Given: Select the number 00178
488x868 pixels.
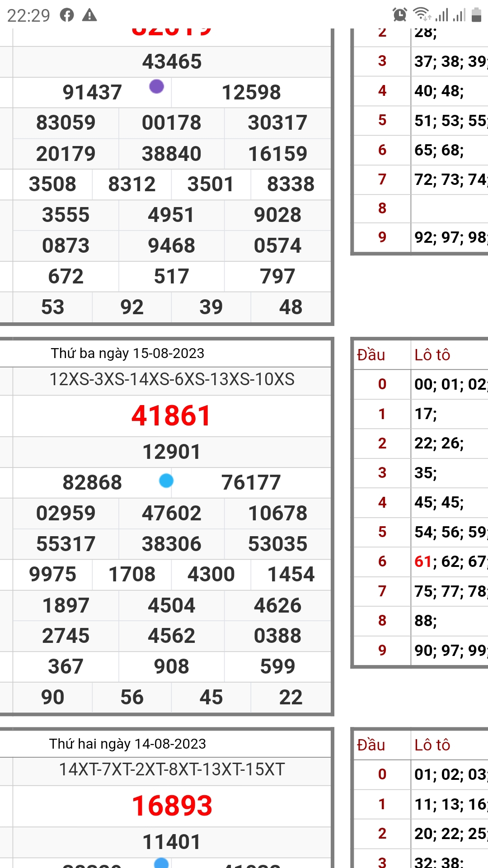Looking at the screenshot, I should [x=172, y=123].
